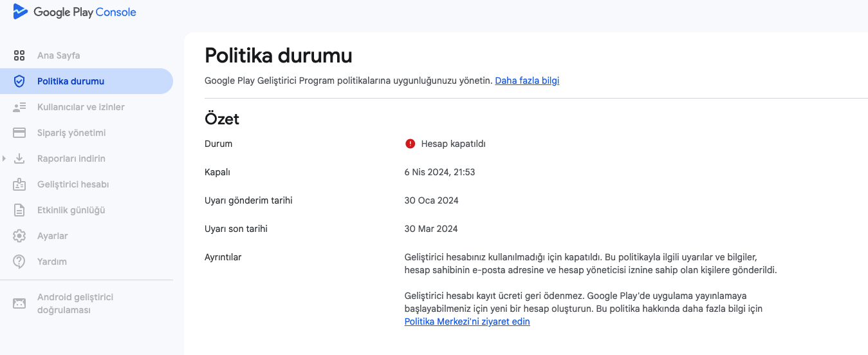
Task: Click the Google Play Console title text
Action: coord(85,12)
